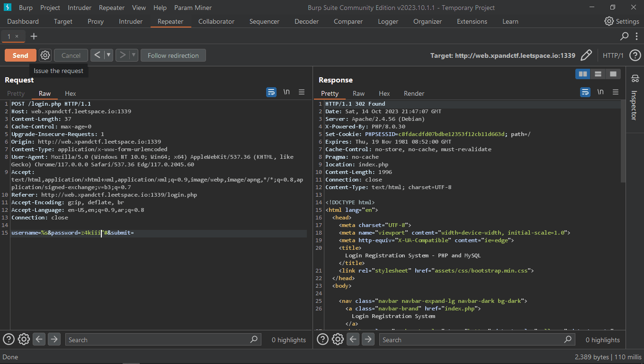
Task: Toggle non-printable characters in Request panel
Action: (x=286, y=92)
